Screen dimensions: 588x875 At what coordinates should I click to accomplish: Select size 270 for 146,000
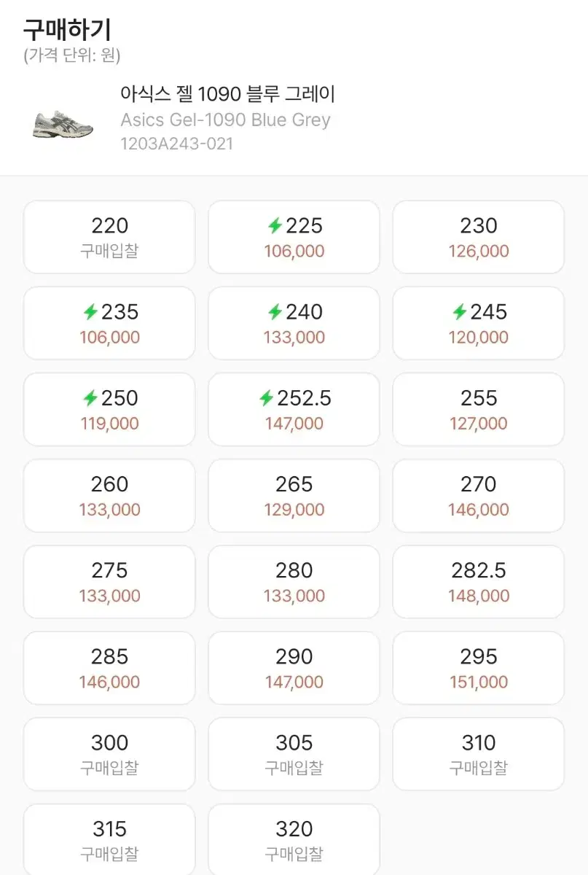pyautogui.click(x=479, y=495)
